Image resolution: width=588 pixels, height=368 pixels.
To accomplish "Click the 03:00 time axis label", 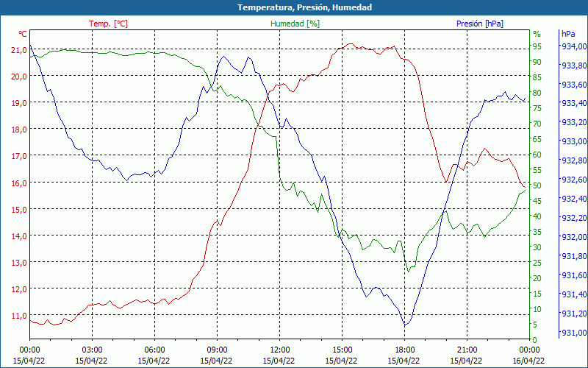I will point(92,350).
